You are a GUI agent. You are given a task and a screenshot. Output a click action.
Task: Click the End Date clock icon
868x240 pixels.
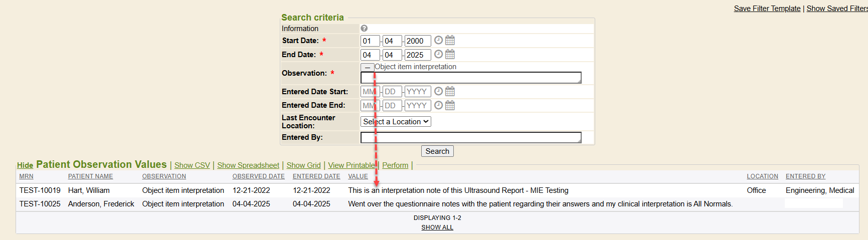438,54
